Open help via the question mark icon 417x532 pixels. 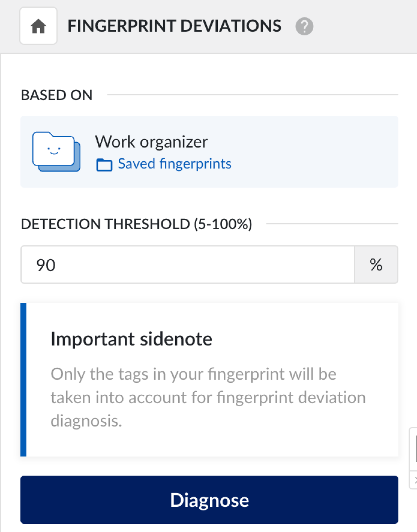(x=304, y=26)
